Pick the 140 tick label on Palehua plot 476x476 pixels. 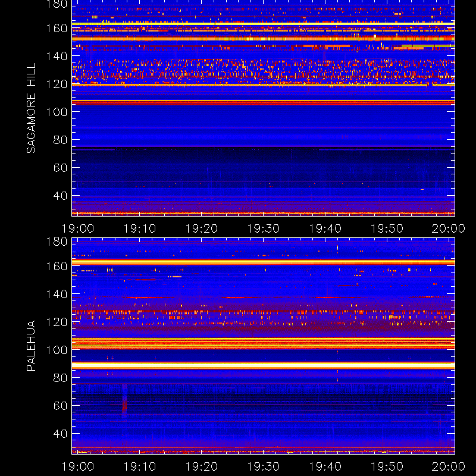pos(57,294)
